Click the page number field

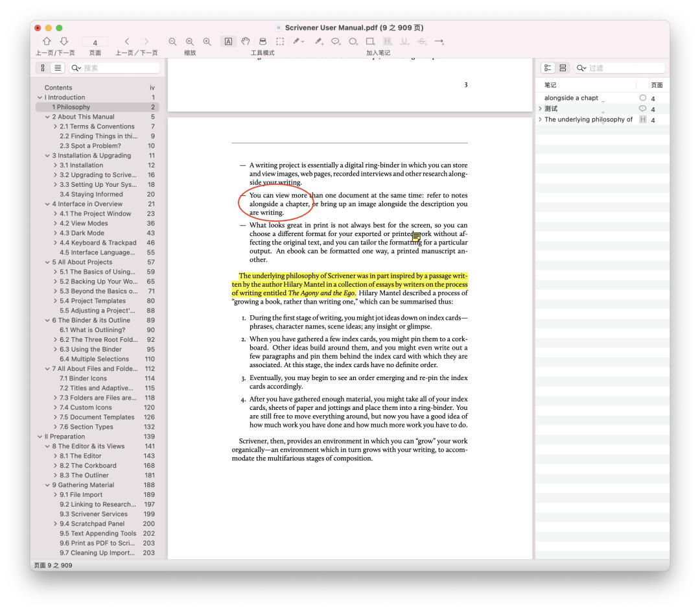[95, 42]
